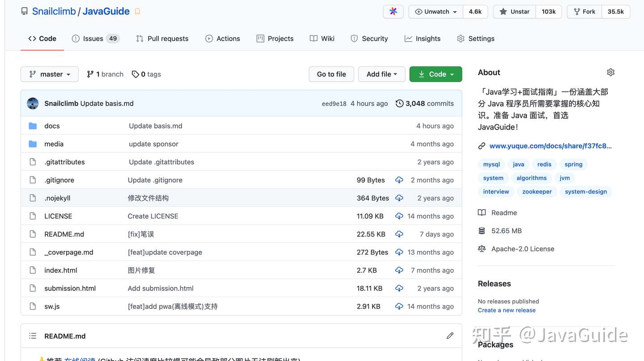Click the media folder icon
The height and width of the screenshot is (361, 644).
[33, 144]
